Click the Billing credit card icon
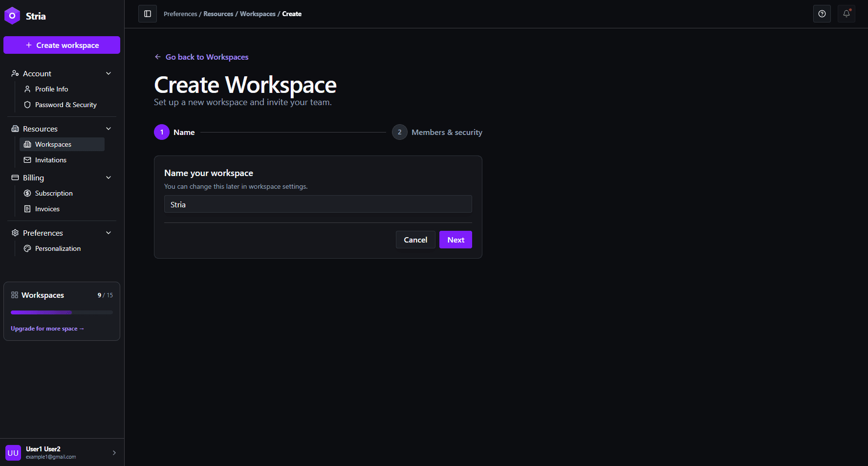This screenshot has width=868, height=466. (15, 178)
